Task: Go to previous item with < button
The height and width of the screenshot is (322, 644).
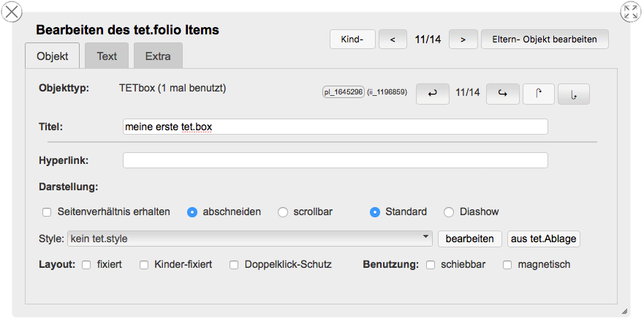Action: pos(393,40)
